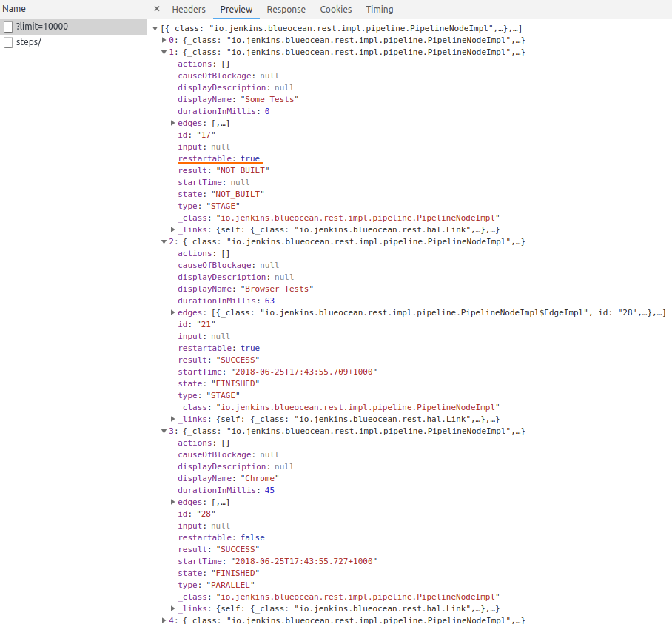Switch to the Response tab
Viewport: 672px width, 624px height.
click(286, 10)
